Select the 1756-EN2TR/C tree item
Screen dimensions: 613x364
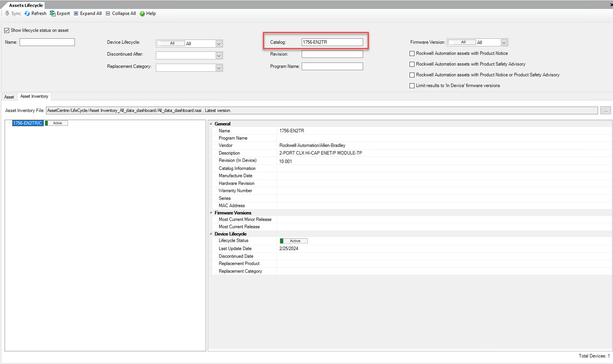pos(28,123)
